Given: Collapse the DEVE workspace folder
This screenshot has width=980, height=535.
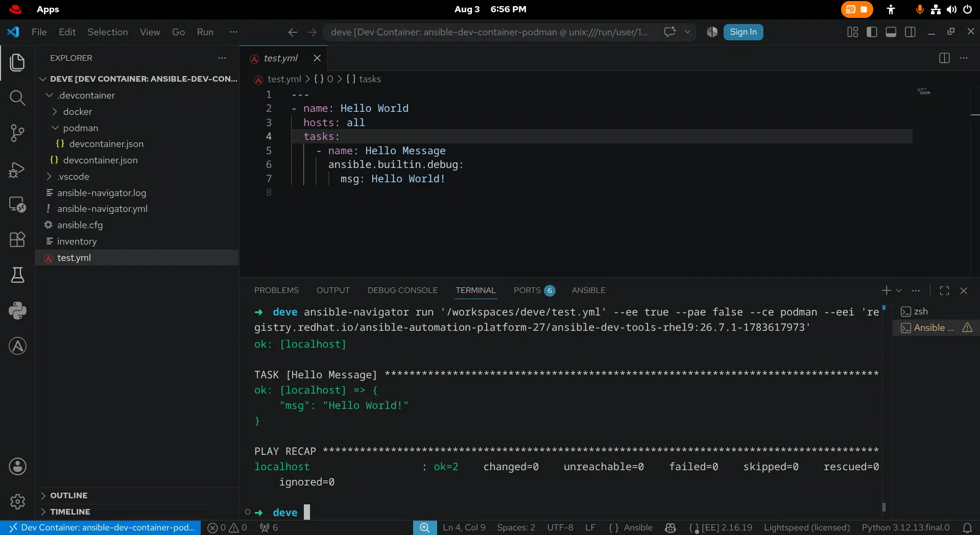Looking at the screenshot, I should [x=43, y=79].
